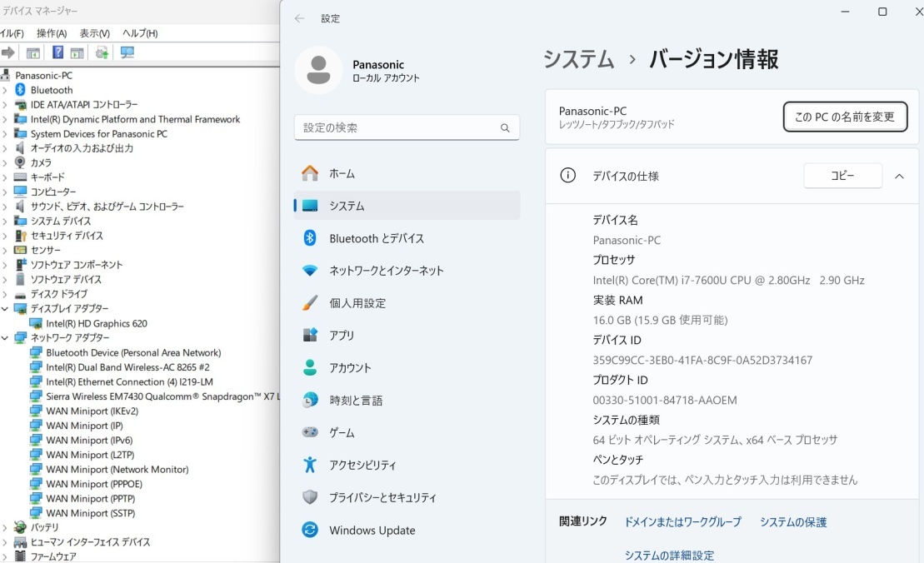924x563 pixels.
Task: Click the ゲーム controller icon
Action: pyautogui.click(x=310, y=432)
